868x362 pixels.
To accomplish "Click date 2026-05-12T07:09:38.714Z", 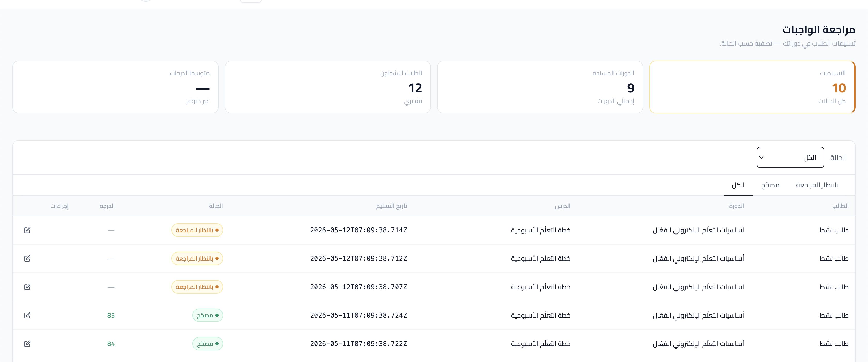I will 359,230.
